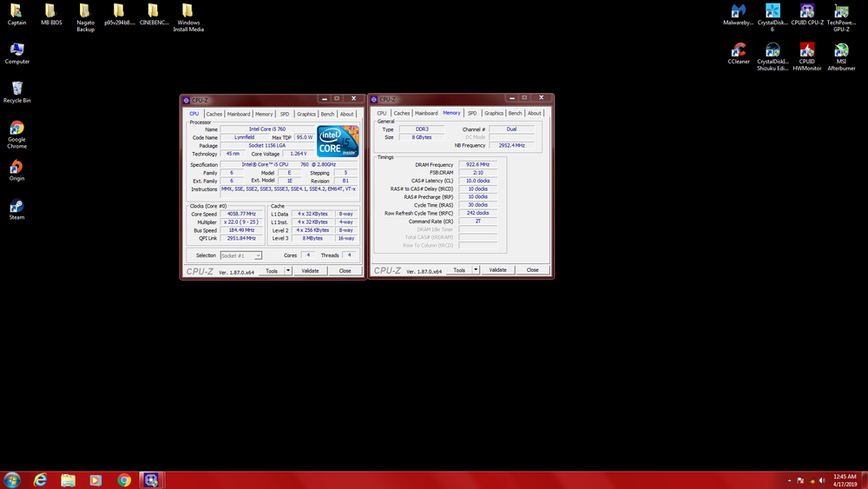The height and width of the screenshot is (489, 868).
Task: Expand Tools arrow in right CPU-Z window
Action: tap(476, 270)
